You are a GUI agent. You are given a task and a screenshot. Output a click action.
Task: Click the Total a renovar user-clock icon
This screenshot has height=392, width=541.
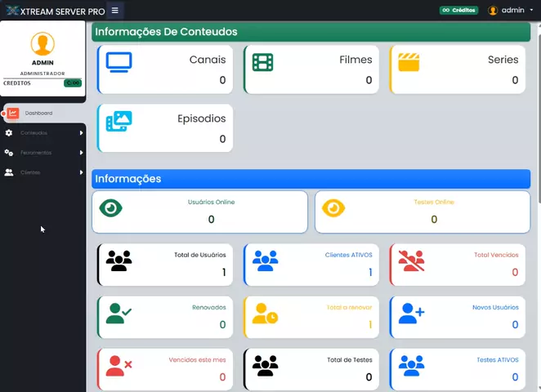pyautogui.click(x=265, y=313)
